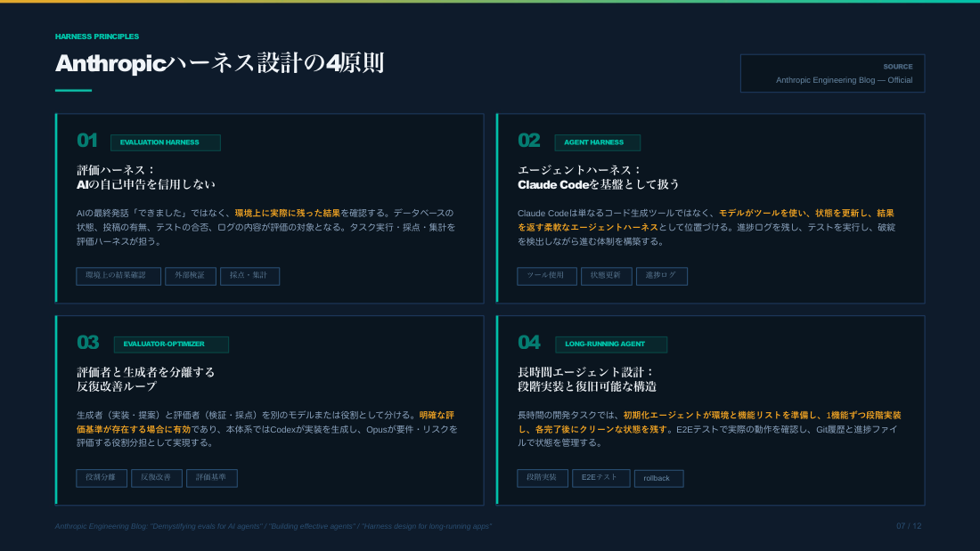Click the card number '03'

(x=87, y=343)
